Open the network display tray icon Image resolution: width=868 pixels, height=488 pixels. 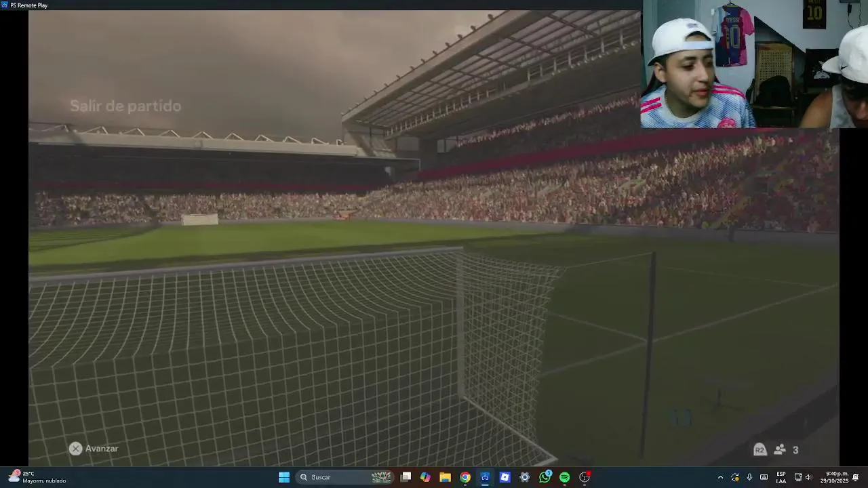[798, 477]
